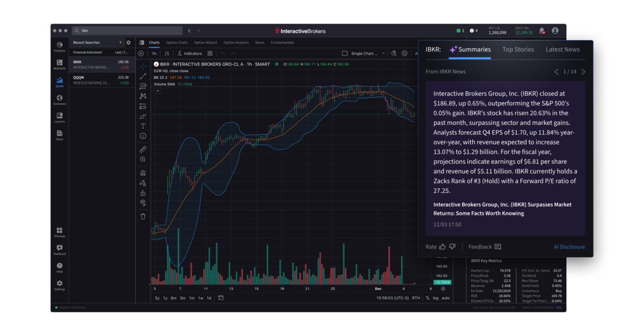Enable percent scale on the price axis
Image resolution: width=644 pixels, height=336 pixels.
[x=428, y=297]
